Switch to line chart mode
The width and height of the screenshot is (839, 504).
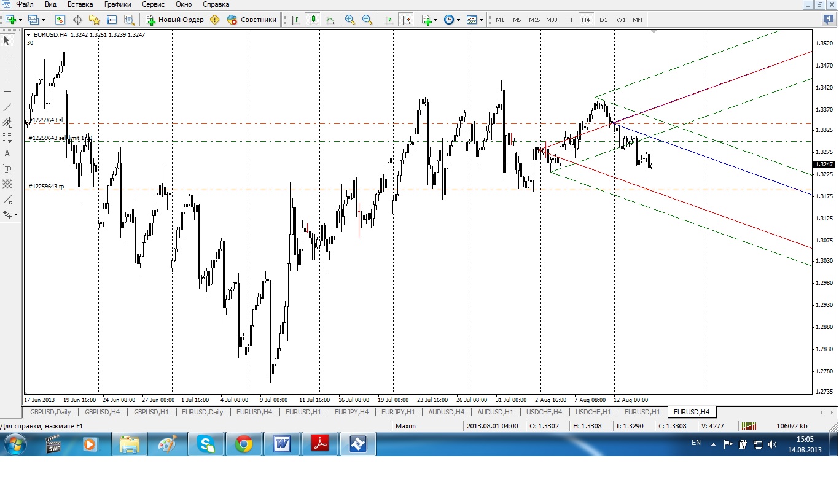click(x=330, y=20)
